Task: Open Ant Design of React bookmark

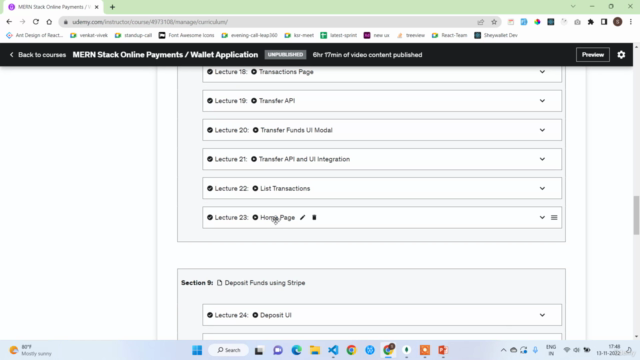Action: (34, 36)
